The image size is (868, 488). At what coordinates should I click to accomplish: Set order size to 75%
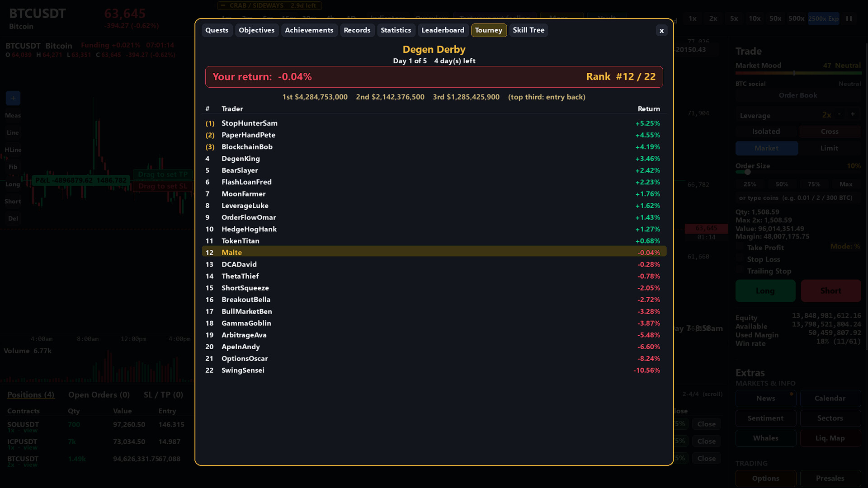coord(814,184)
